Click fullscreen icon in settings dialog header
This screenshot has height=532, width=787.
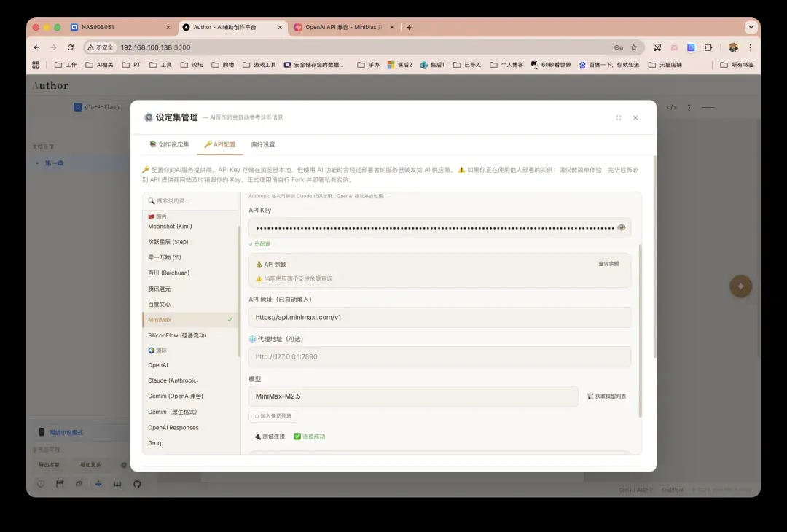[x=619, y=118]
